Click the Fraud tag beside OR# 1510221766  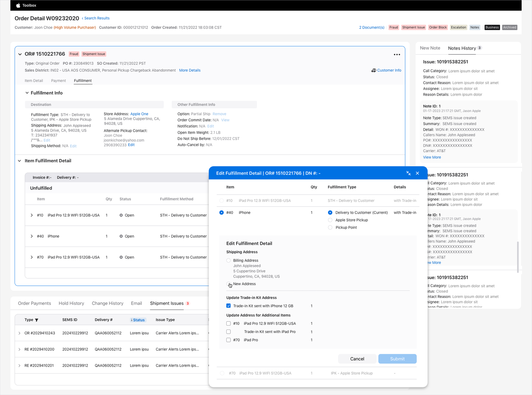74,54
